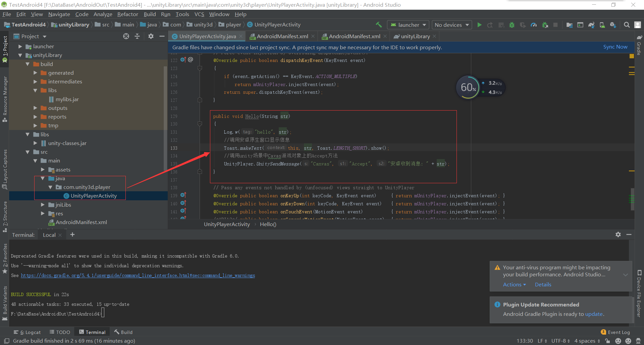Expand the launcher module node
The image size is (644, 345).
20,46
